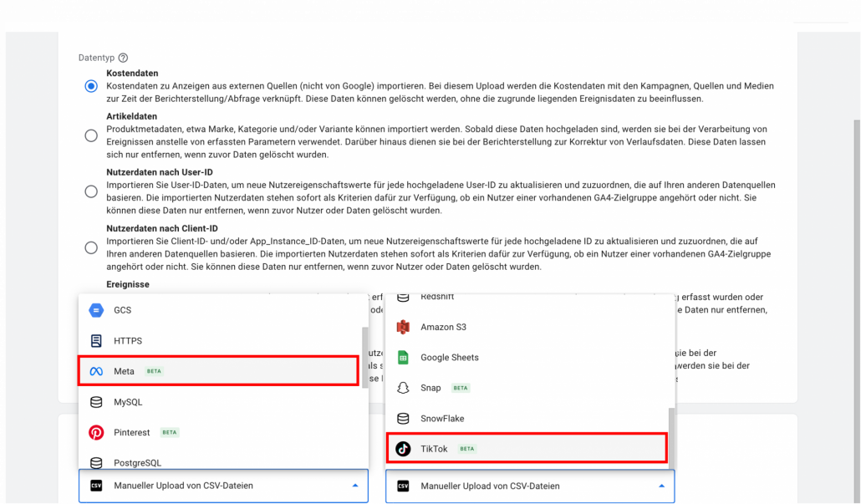Click the GCS cloud storage icon

click(95, 310)
